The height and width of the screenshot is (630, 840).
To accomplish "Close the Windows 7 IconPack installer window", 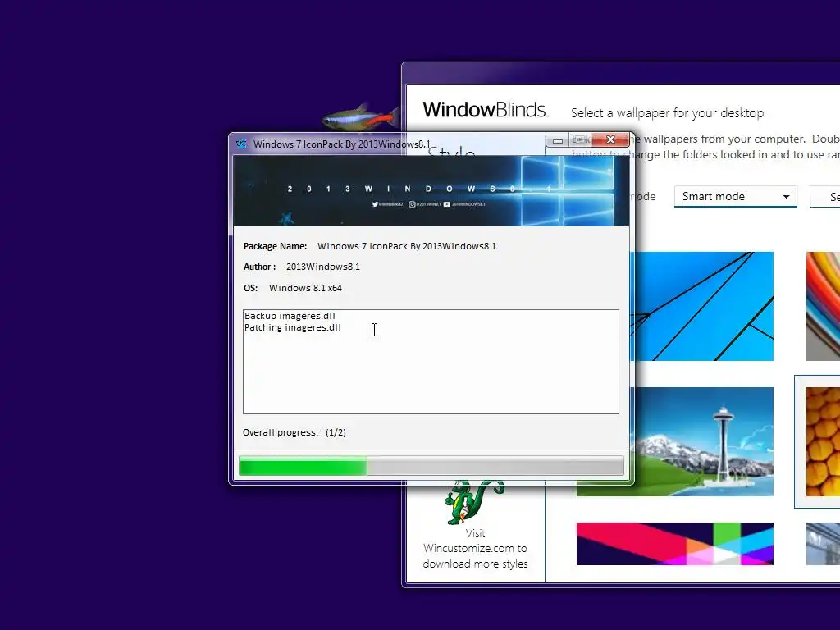I will click(610, 139).
